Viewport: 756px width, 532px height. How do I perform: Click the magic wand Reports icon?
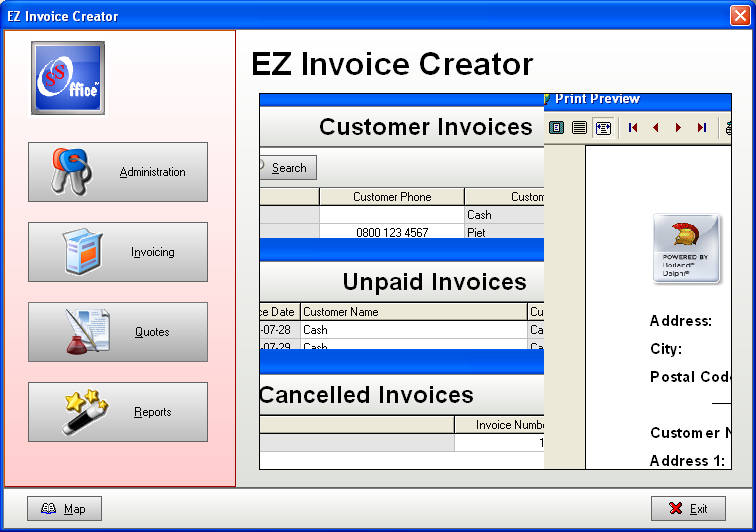pos(87,412)
